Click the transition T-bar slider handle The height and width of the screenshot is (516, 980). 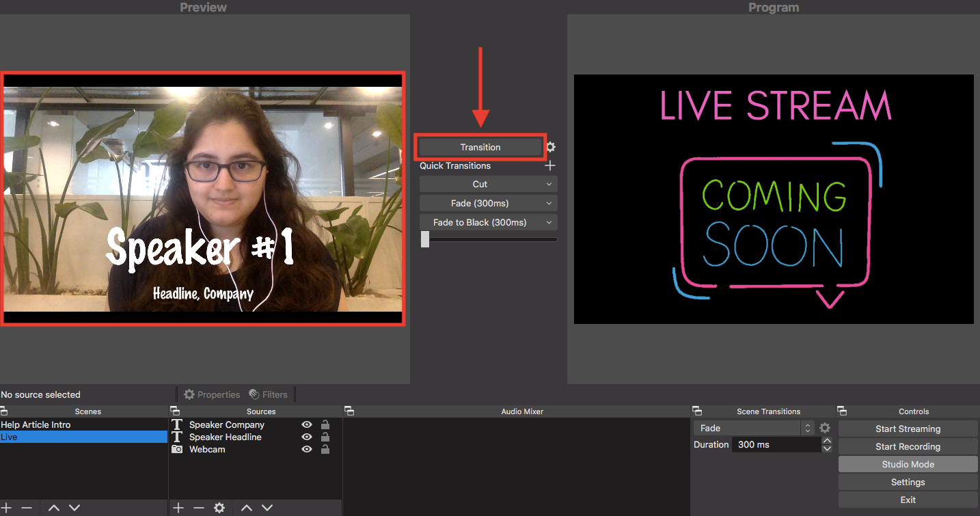(425, 239)
